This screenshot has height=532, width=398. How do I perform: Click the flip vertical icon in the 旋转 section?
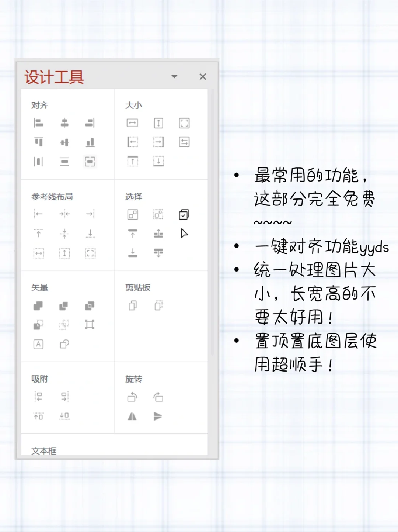coord(158,416)
